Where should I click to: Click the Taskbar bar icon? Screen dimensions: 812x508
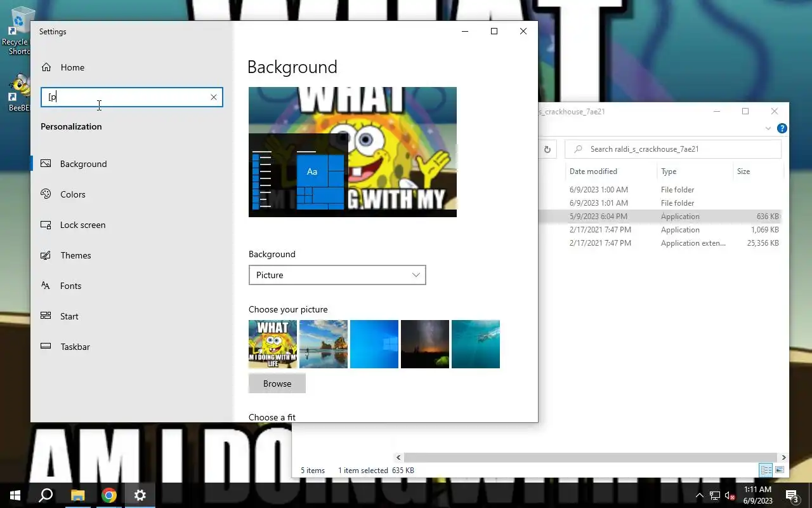click(x=46, y=346)
